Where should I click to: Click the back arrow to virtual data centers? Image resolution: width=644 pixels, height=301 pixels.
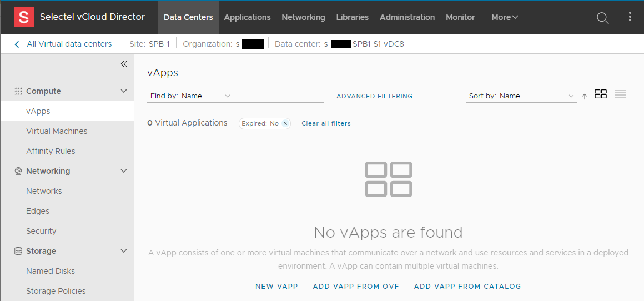pyautogui.click(x=17, y=44)
